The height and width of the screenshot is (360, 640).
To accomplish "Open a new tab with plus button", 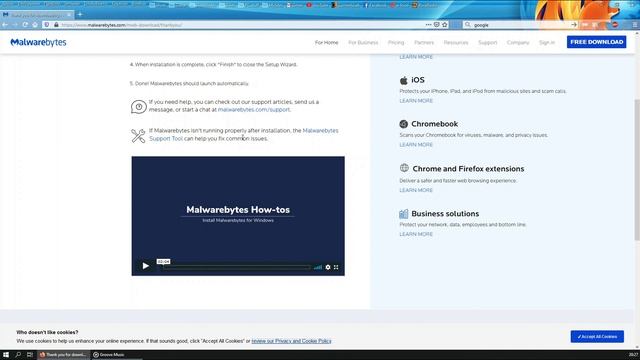I will click(80, 15).
